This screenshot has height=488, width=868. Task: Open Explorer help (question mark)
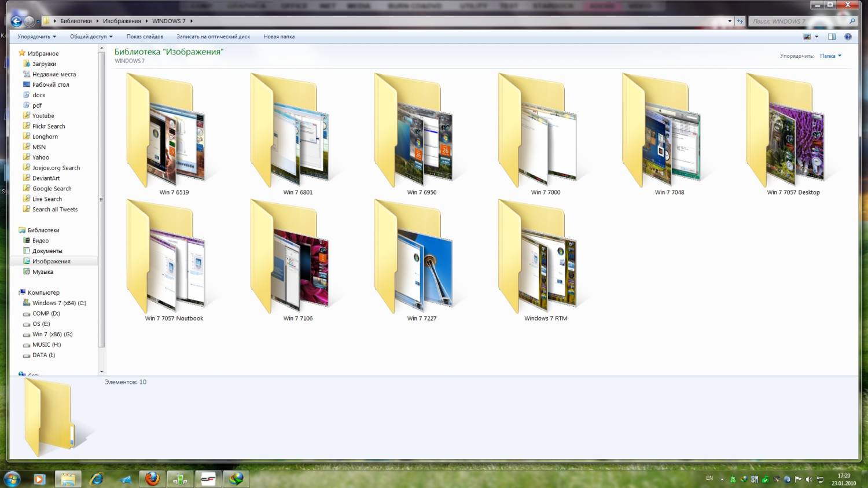tap(848, 36)
